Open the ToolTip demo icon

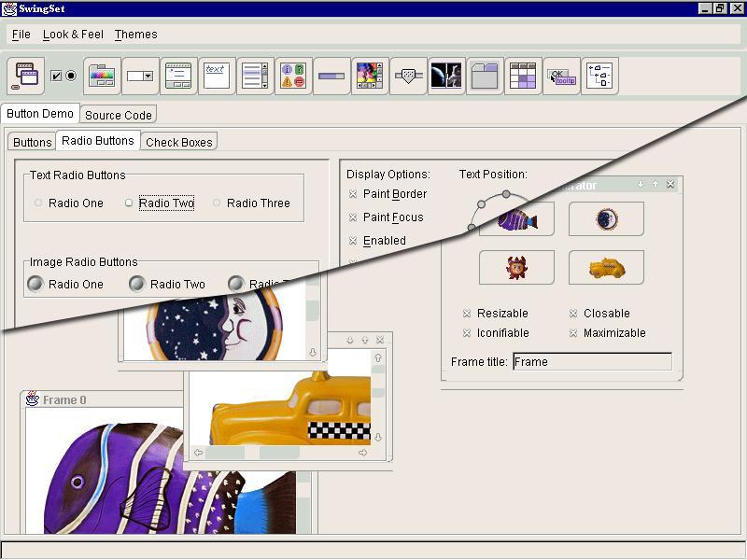click(561, 76)
